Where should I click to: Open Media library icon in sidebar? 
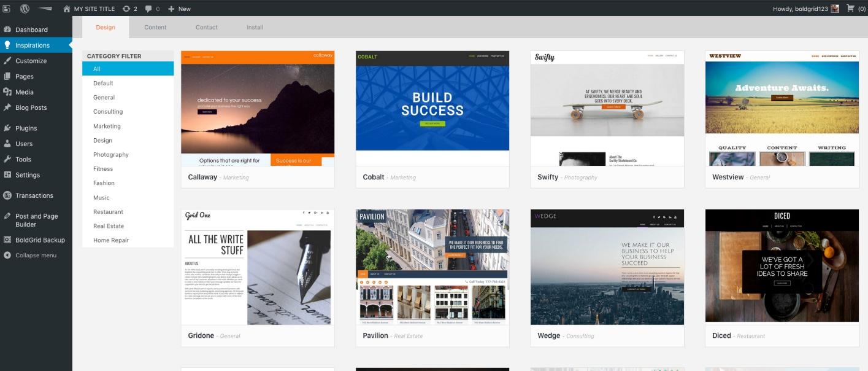coord(7,92)
